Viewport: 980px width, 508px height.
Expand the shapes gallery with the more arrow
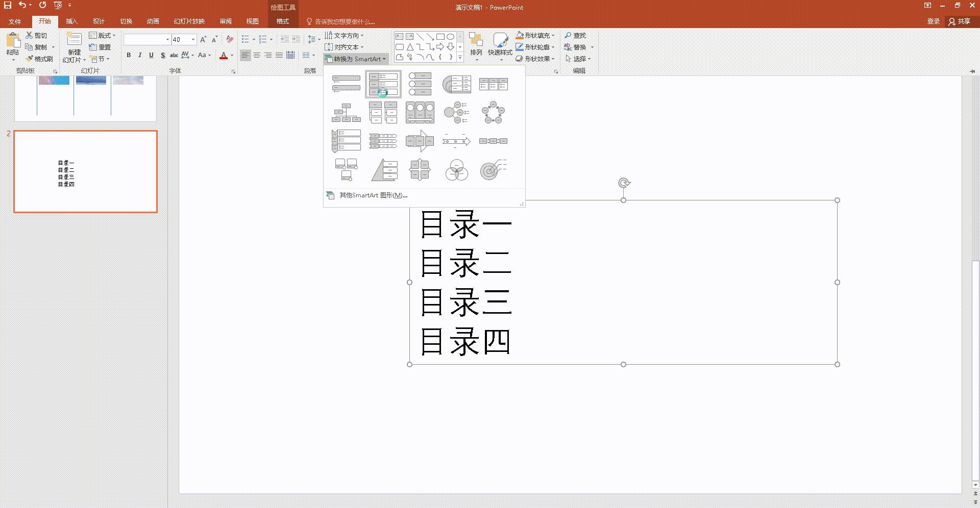point(460,58)
